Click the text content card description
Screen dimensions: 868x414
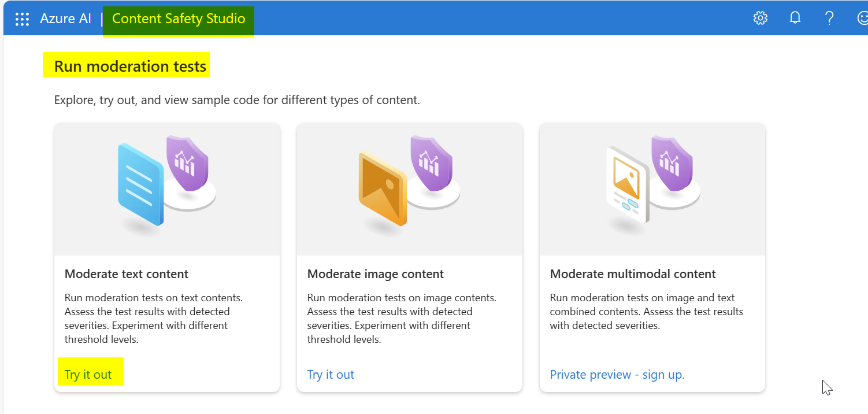(x=153, y=319)
